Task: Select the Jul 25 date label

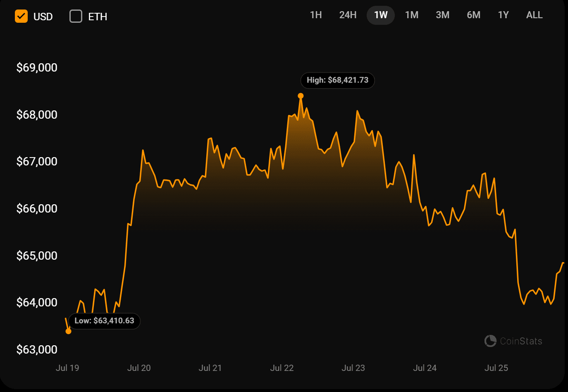Action: tap(496, 368)
